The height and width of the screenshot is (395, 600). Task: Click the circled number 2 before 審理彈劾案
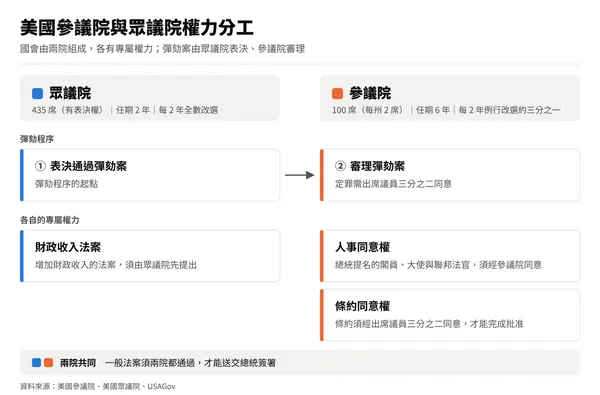coord(341,166)
